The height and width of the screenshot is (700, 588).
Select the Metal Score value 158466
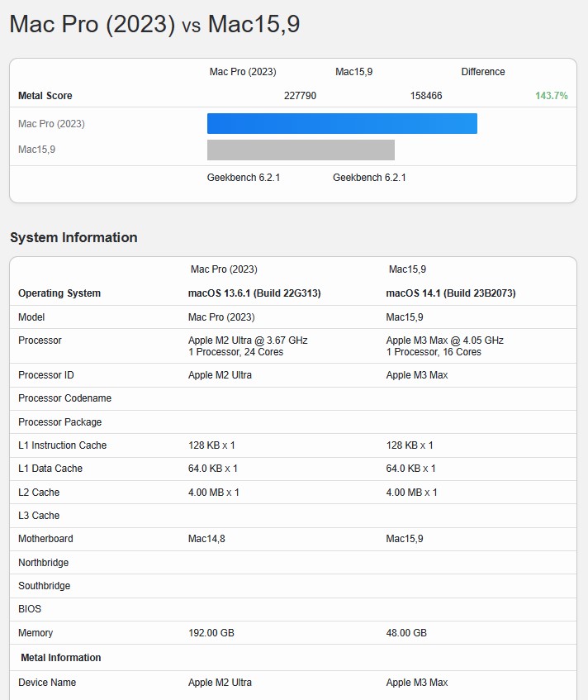coord(426,96)
